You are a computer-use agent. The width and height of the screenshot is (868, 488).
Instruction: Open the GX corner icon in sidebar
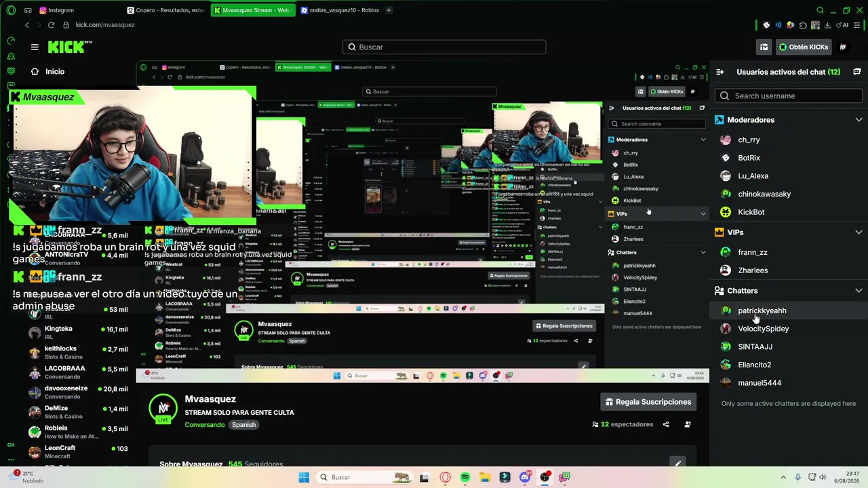click(11, 445)
